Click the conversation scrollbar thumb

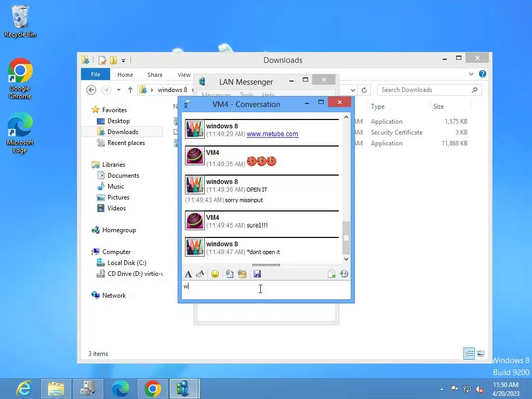point(346,237)
